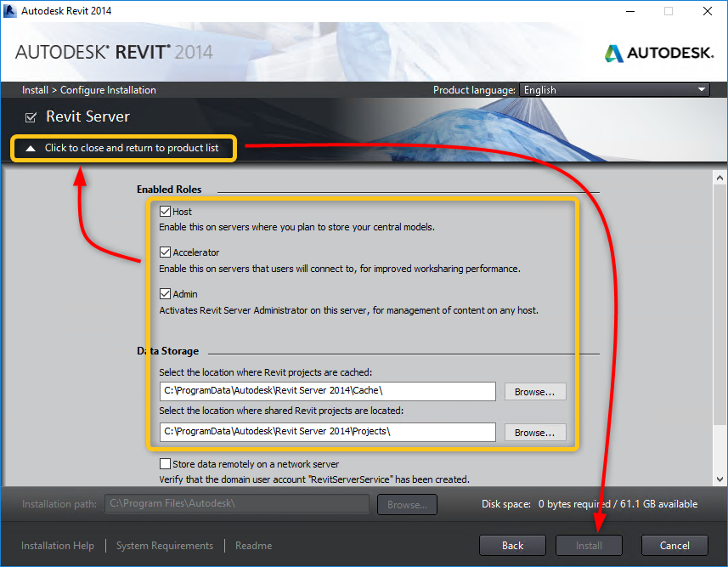Enable storing data remotely on a network server

click(x=166, y=464)
